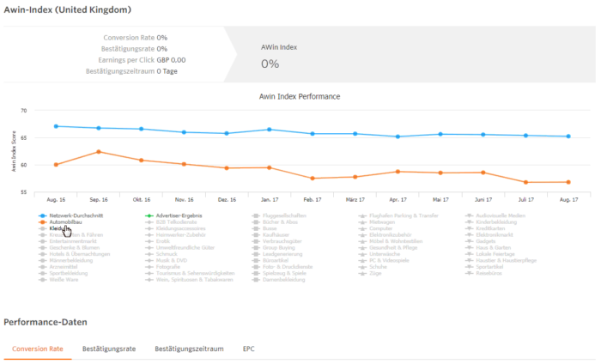The width and height of the screenshot is (601, 364).
Task: Show the Züge legend series
Action: (x=370, y=274)
